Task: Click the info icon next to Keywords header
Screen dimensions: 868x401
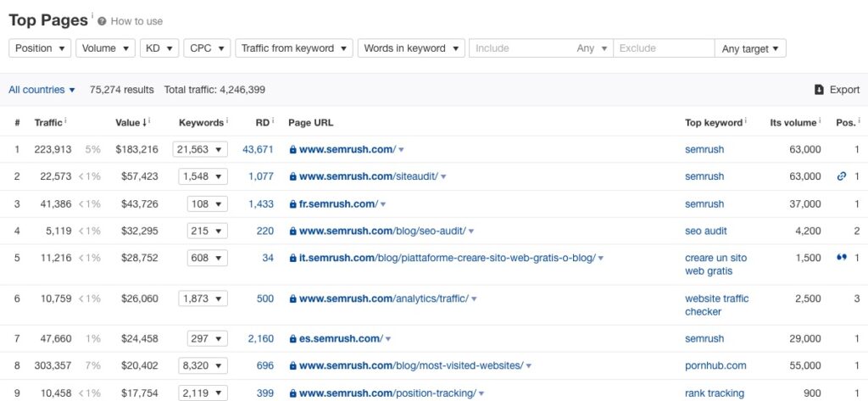Action: click(x=227, y=120)
